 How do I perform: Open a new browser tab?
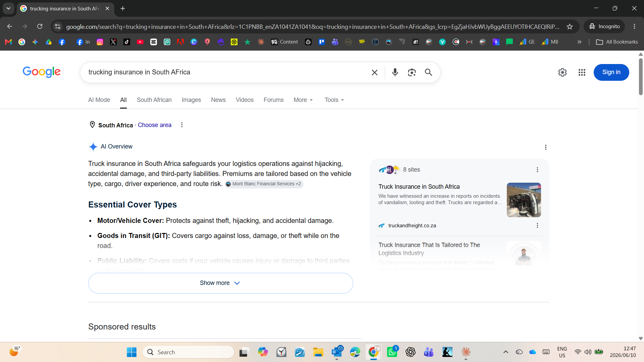tap(123, 8)
